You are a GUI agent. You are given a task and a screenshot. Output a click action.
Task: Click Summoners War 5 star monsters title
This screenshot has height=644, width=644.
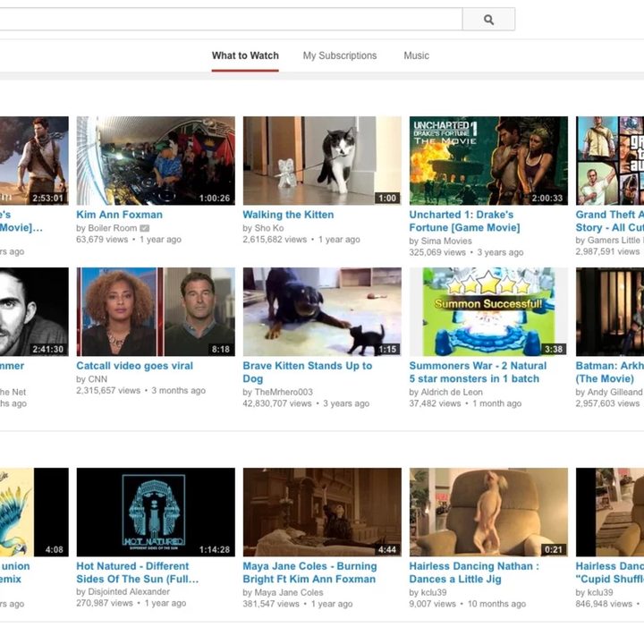[478, 372]
